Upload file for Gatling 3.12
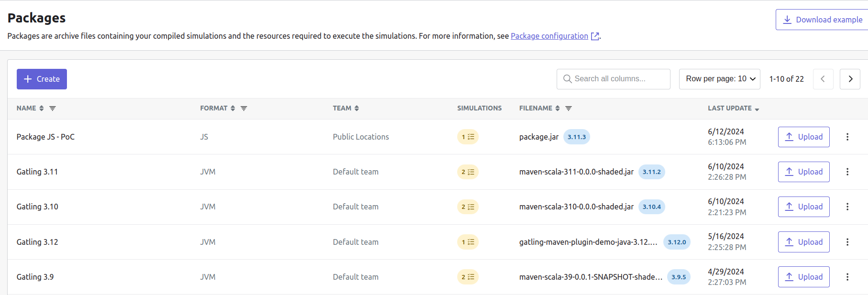Viewport: 868px width, 295px height. pos(804,242)
